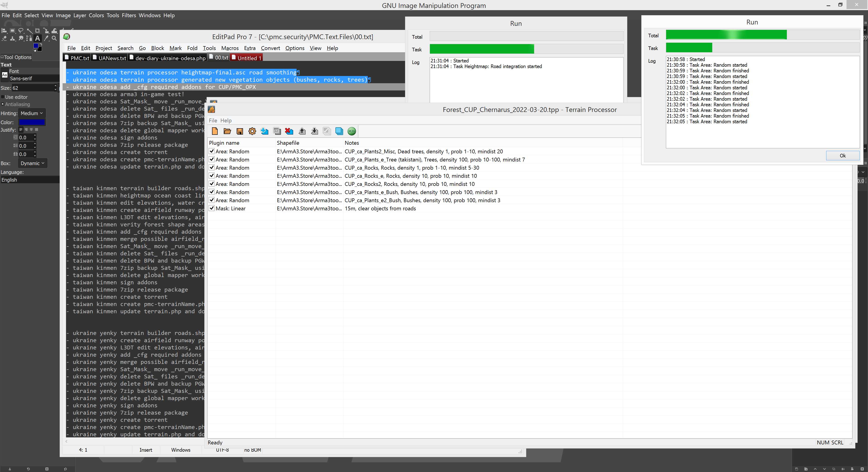Screen dimensions: 868x472
Task: Click Remove task red X icon
Action: (289, 131)
